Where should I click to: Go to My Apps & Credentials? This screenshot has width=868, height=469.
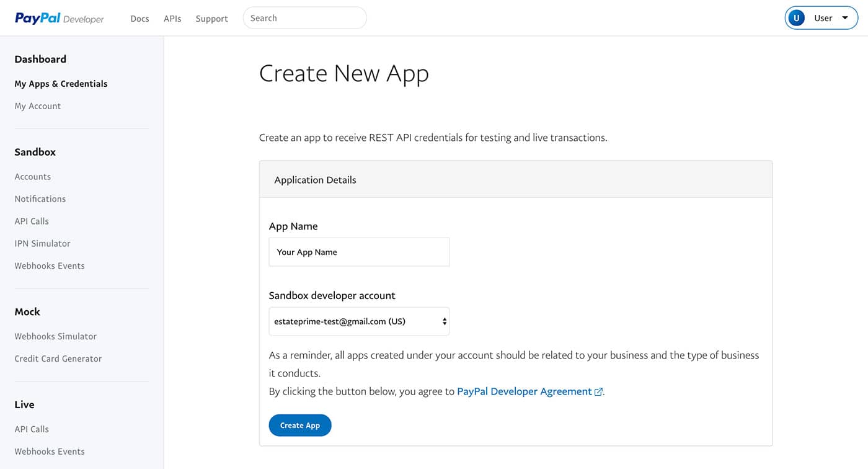pyautogui.click(x=61, y=84)
